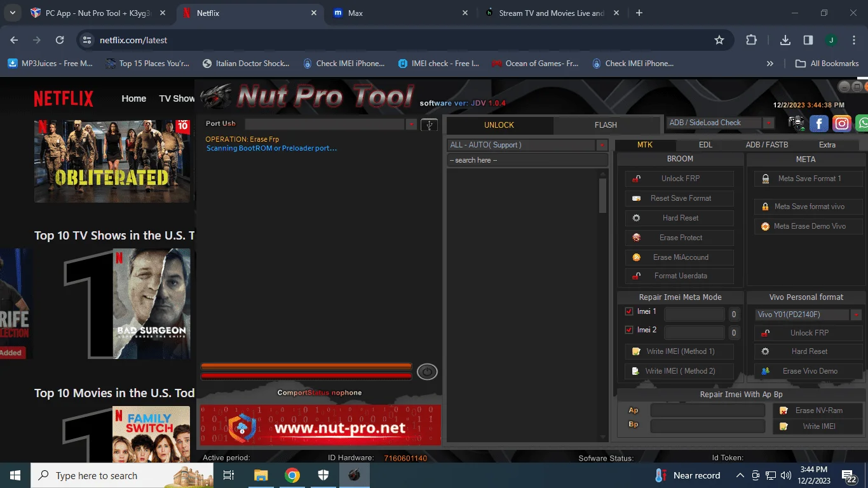The height and width of the screenshot is (488, 868).
Task: Open the Vivo Y01(PD2140F) model dropdown
Action: click(856, 315)
